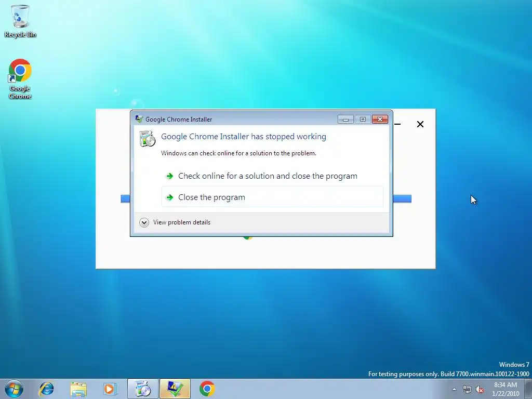Click the installer disc icon in the error dialog
The width and height of the screenshot is (532, 399).
tap(147, 138)
